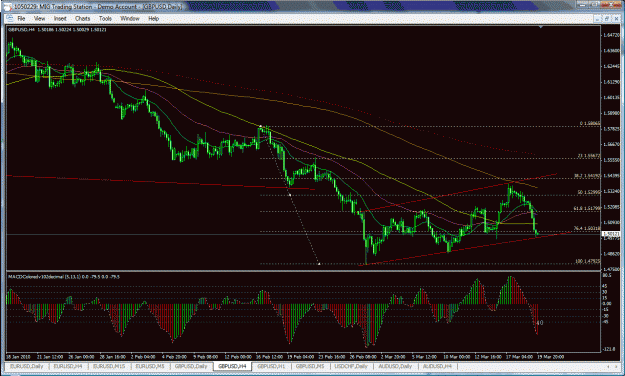Open the Charts menu
625x376 pixels.
(x=83, y=18)
